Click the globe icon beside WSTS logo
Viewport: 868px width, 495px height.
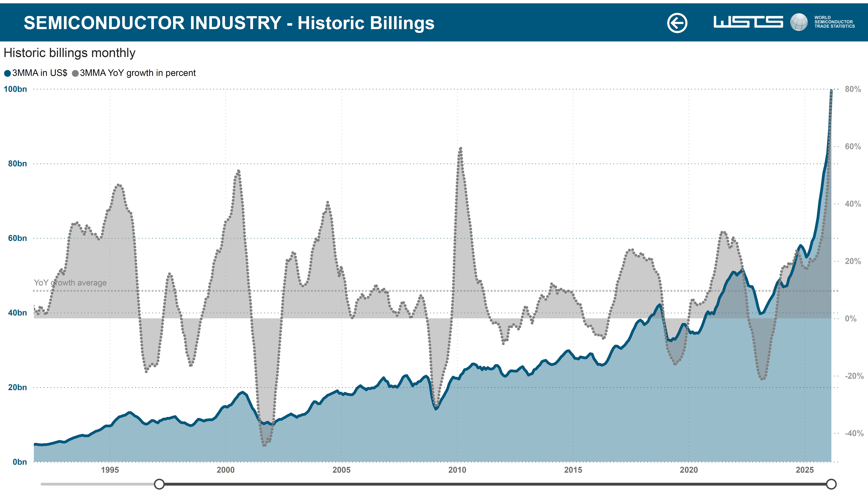(x=799, y=22)
